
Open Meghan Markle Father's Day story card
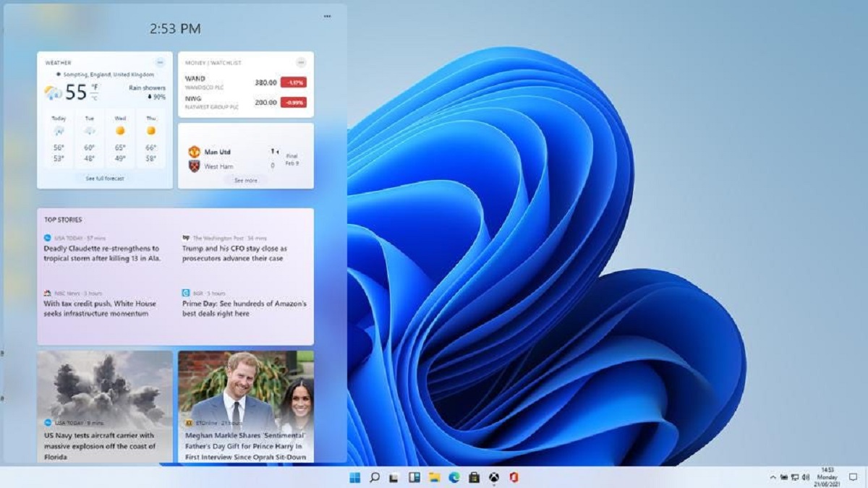pyautogui.click(x=246, y=406)
